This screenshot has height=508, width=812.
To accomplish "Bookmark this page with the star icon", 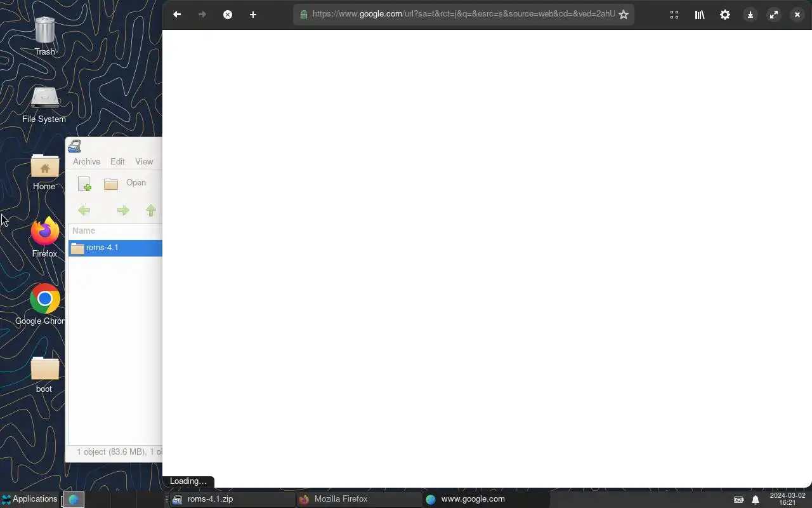I will tap(624, 15).
